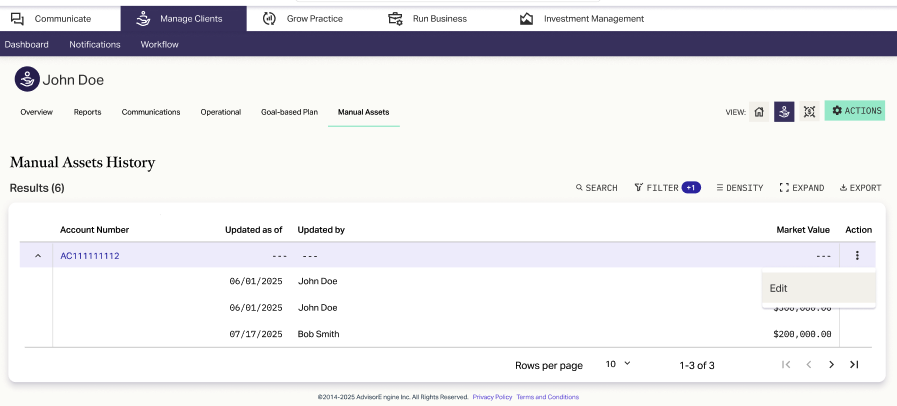This screenshot has width=897, height=406.
Task: Open the FILTER tool
Action: 656,188
